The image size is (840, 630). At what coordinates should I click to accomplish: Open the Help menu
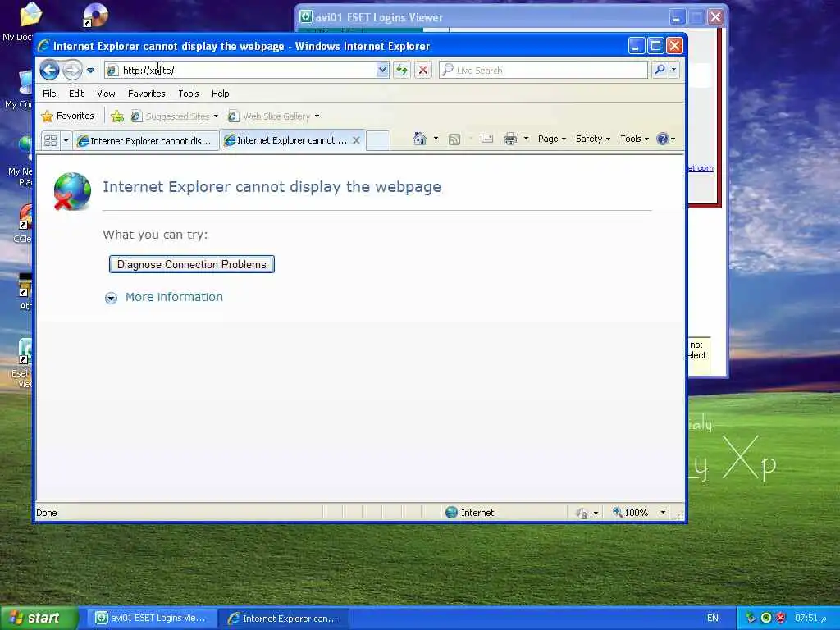(220, 94)
